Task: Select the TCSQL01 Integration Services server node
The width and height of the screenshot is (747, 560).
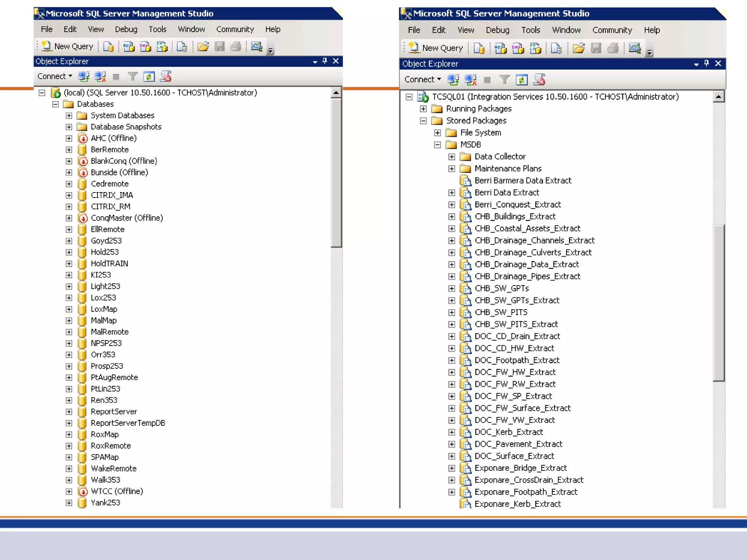Action: pyautogui.click(x=555, y=97)
